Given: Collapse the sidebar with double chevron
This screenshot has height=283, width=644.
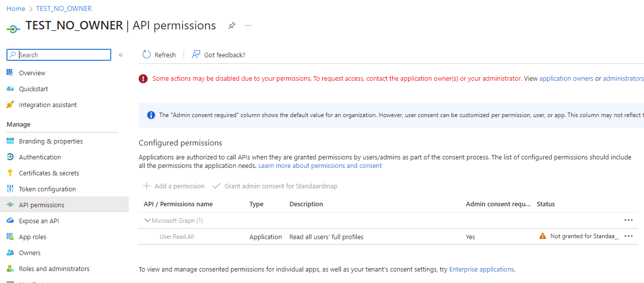Looking at the screenshot, I should click(121, 55).
